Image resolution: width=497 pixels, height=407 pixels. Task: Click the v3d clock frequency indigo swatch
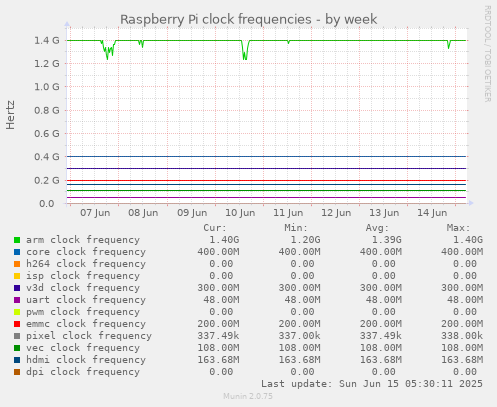tap(17, 288)
